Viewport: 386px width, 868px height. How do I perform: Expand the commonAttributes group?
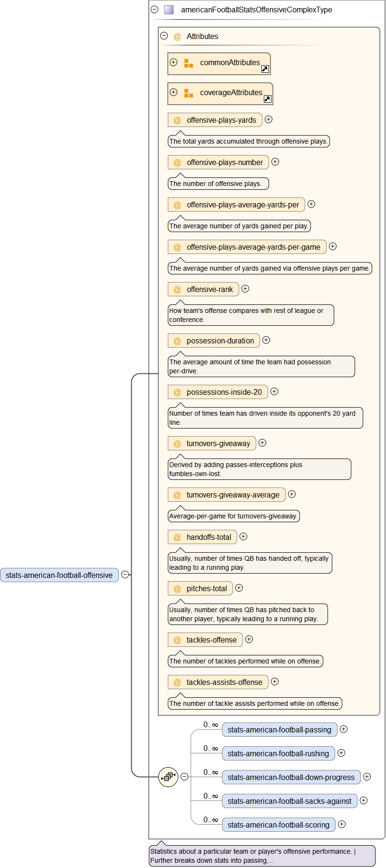[174, 62]
